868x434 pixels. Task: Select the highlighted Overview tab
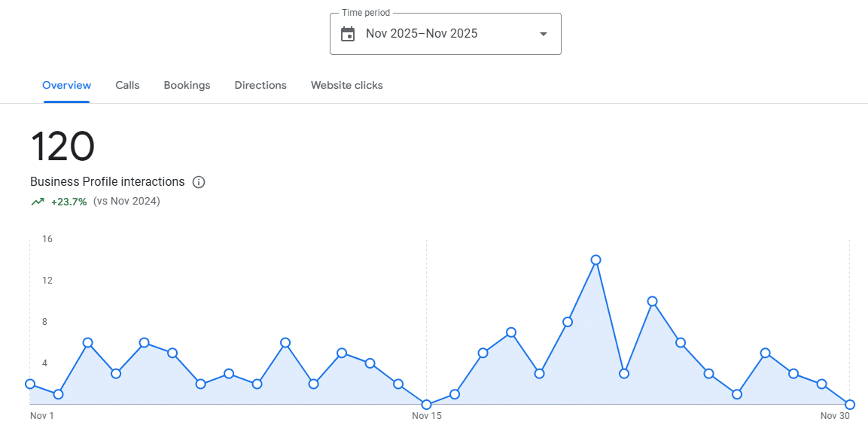pyautogui.click(x=66, y=85)
